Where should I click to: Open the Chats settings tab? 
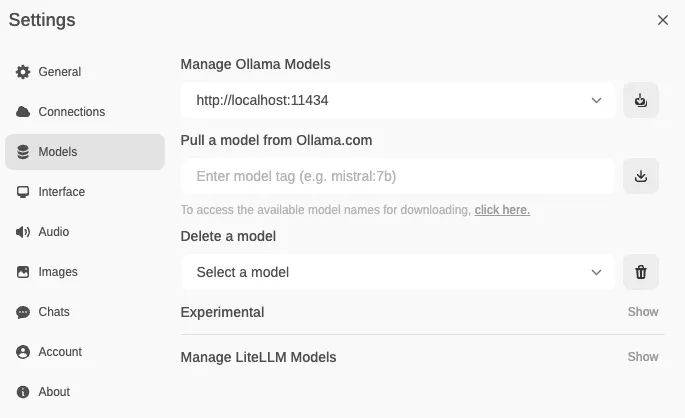(54, 312)
